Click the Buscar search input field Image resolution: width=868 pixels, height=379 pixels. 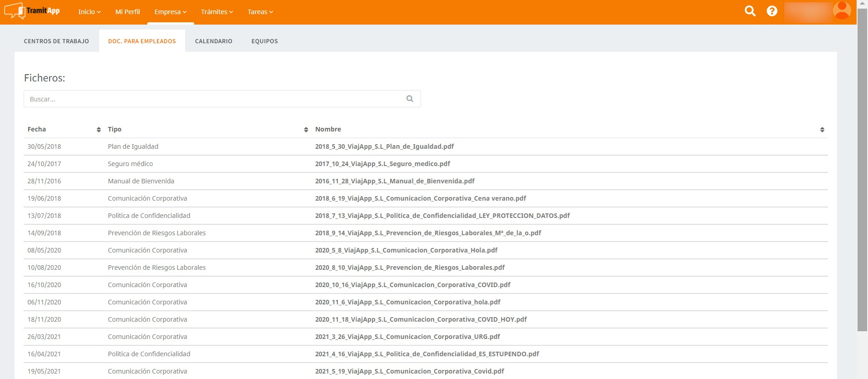coord(214,99)
